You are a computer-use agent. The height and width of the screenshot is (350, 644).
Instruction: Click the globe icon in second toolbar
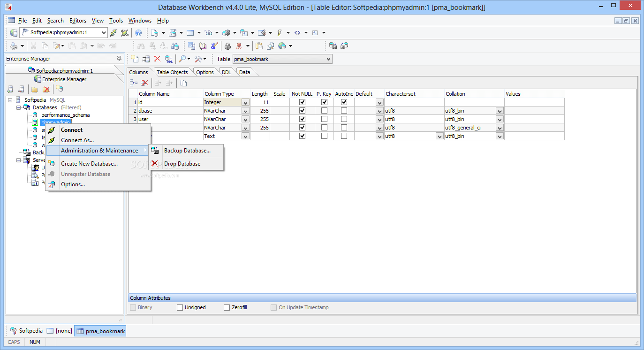282,46
